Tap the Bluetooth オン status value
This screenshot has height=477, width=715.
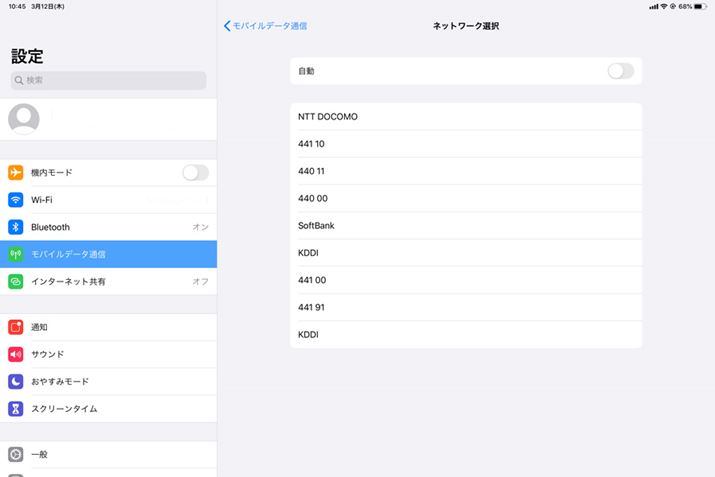click(x=200, y=227)
